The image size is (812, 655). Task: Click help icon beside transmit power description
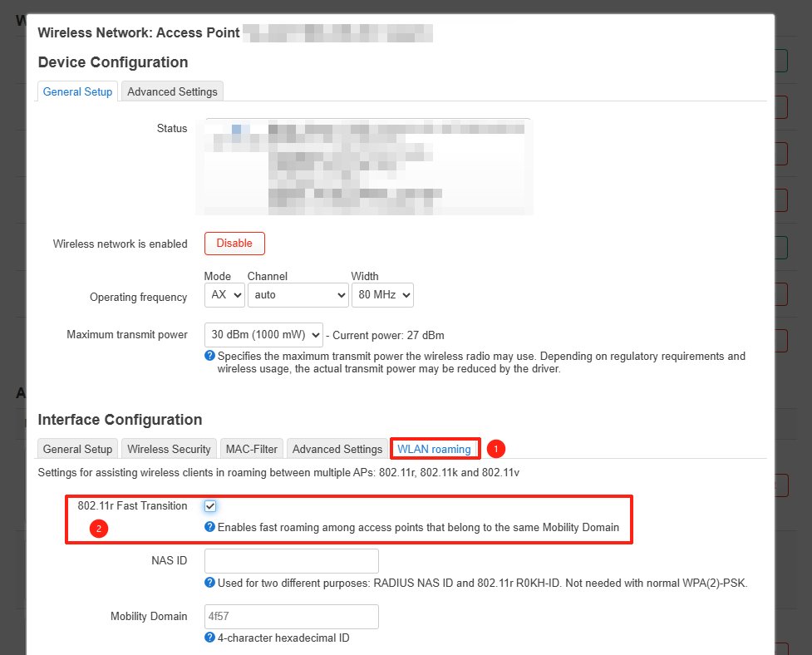pyautogui.click(x=210, y=356)
